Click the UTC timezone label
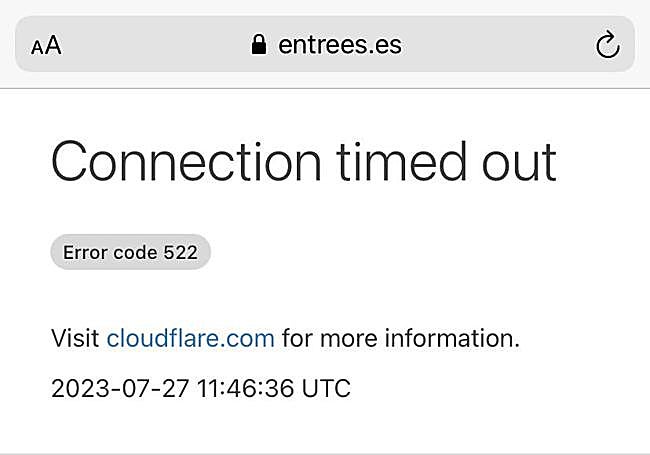650x455 pixels. 330,388
